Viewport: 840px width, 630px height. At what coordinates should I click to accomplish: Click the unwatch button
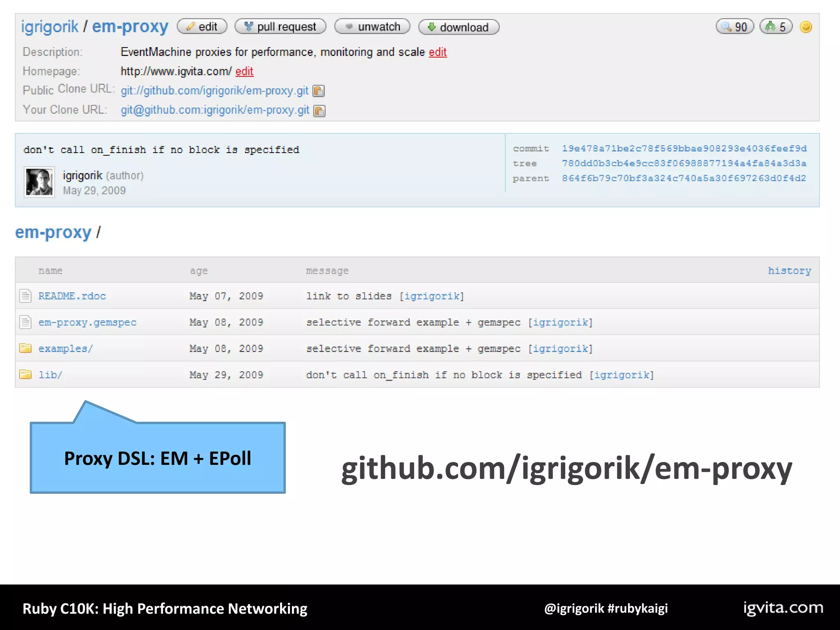[x=372, y=27]
